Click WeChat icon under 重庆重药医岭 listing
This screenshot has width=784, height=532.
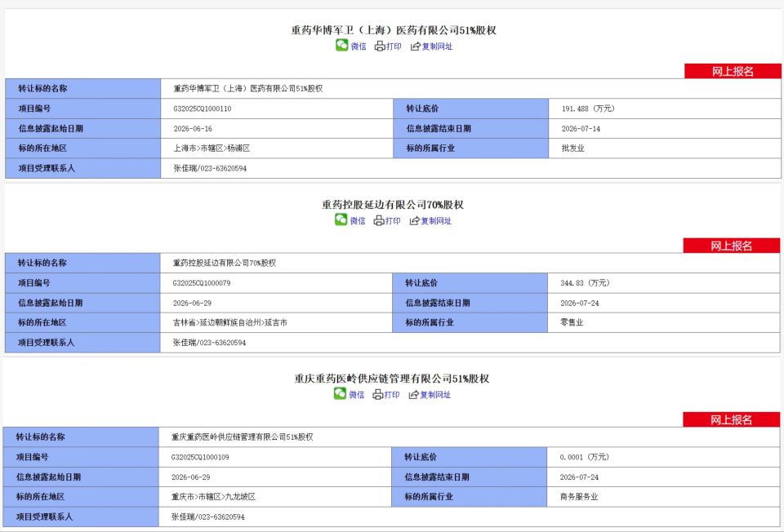(x=340, y=393)
